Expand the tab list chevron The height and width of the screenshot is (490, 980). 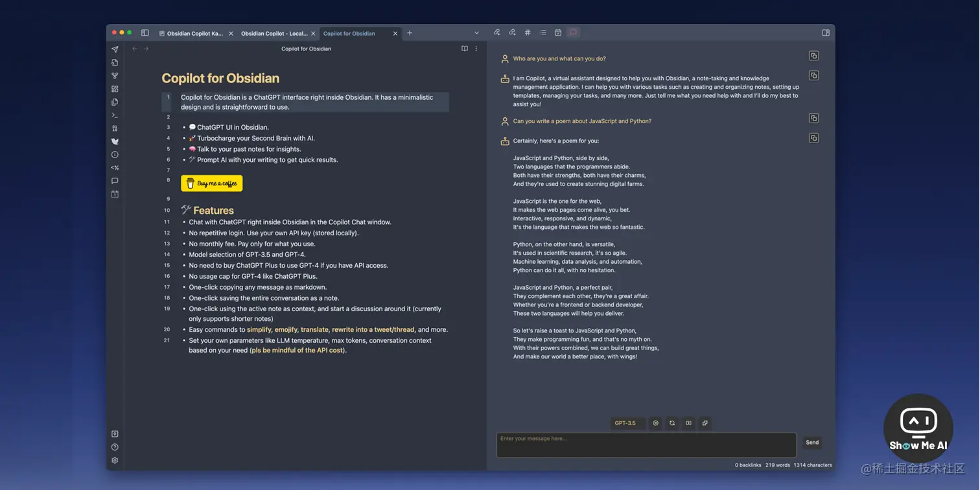(x=477, y=33)
